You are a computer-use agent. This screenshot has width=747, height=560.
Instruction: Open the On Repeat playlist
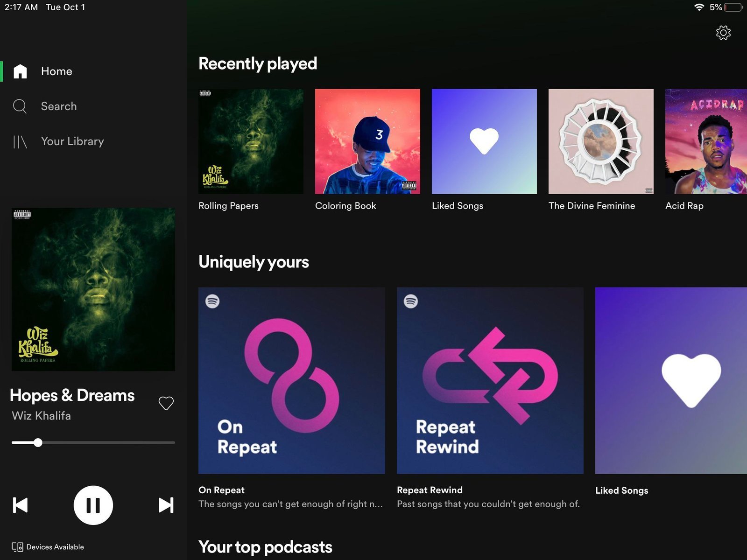(x=292, y=380)
